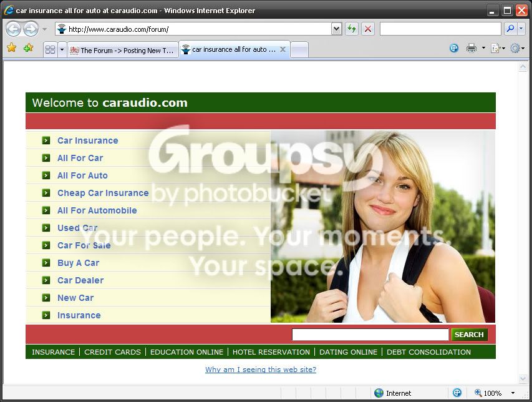Open DATING ONLINE footer link

coord(348,352)
